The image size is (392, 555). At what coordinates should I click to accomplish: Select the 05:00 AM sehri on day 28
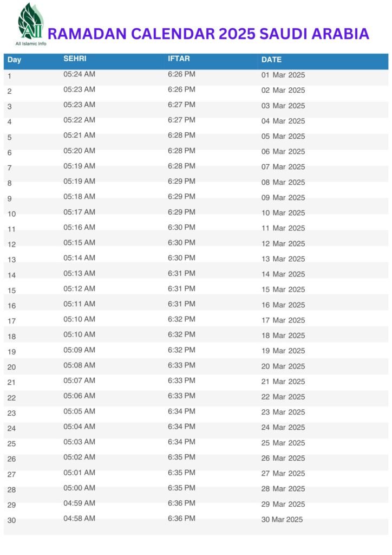coord(79,488)
